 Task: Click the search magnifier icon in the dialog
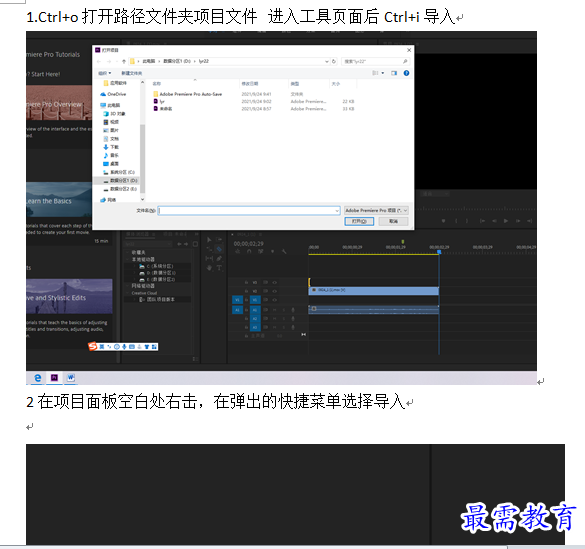405,61
